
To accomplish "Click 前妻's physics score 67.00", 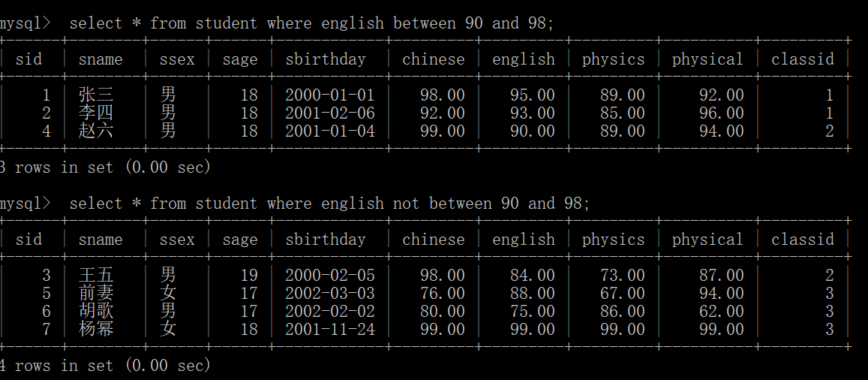I will [623, 293].
